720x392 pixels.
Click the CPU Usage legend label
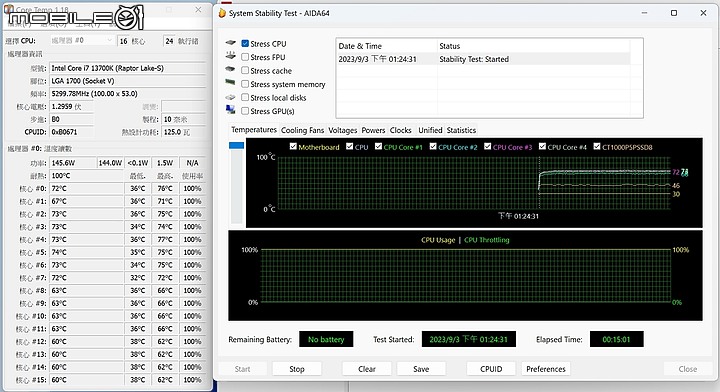click(438, 240)
